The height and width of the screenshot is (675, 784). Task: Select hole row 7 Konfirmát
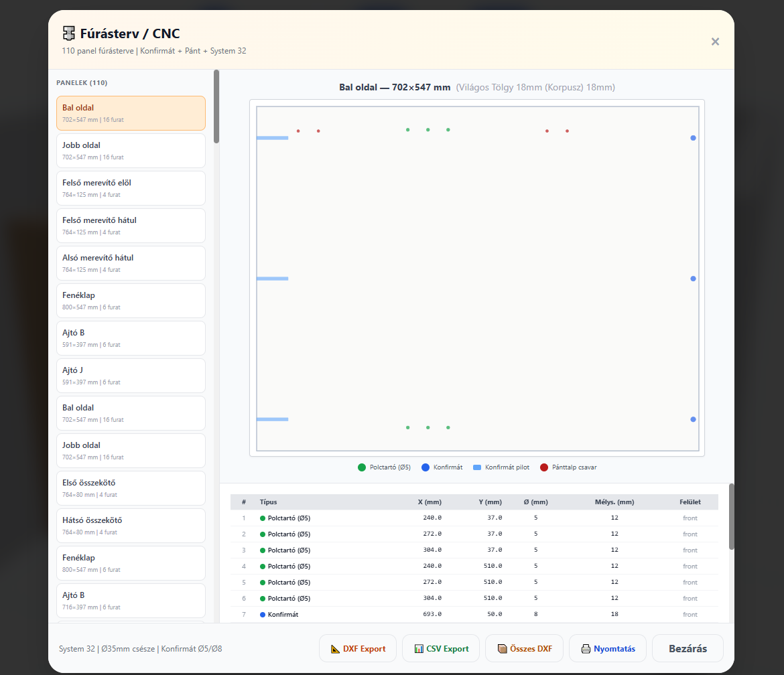click(x=474, y=615)
